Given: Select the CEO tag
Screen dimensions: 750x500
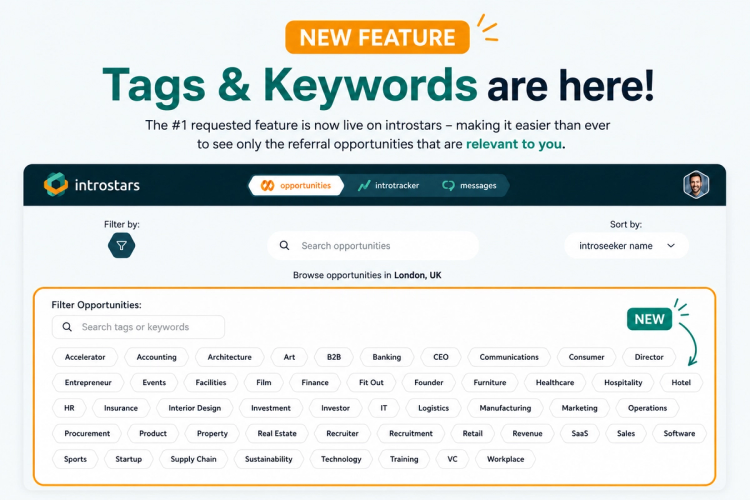Looking at the screenshot, I should [x=441, y=357].
